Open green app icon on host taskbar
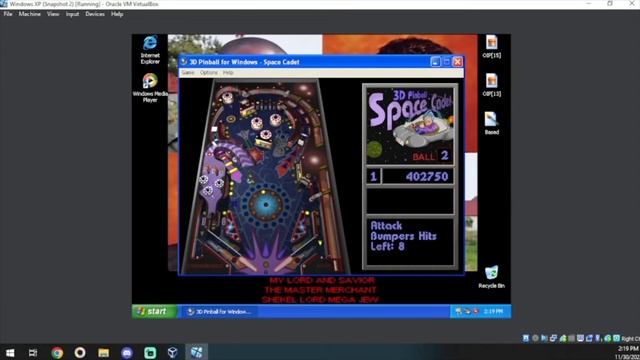Viewport: 640px width, 360px height. point(150,352)
